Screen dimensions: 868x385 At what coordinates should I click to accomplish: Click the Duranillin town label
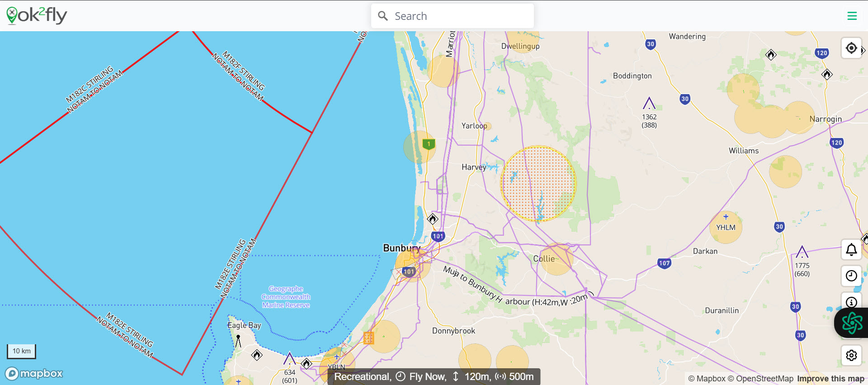pos(722,310)
